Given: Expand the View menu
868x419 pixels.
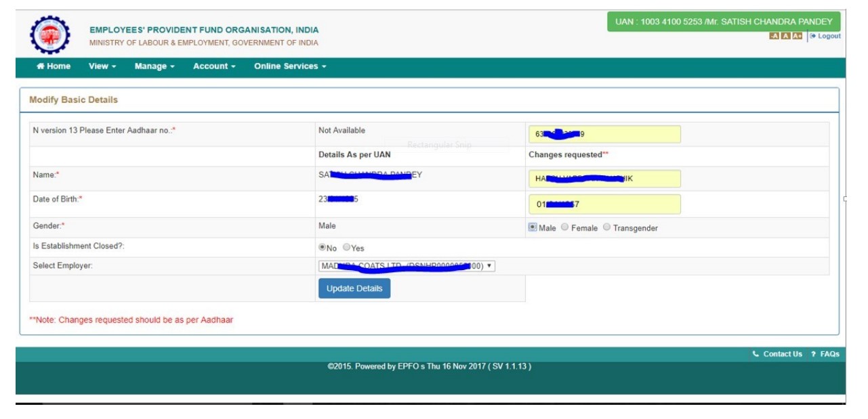Looking at the screenshot, I should [102, 66].
